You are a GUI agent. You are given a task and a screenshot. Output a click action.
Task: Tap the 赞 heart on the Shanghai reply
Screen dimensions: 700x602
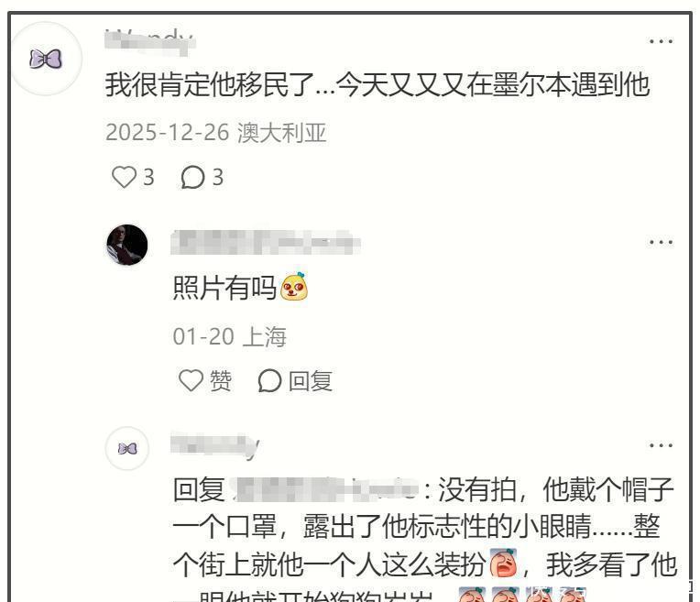(205, 380)
